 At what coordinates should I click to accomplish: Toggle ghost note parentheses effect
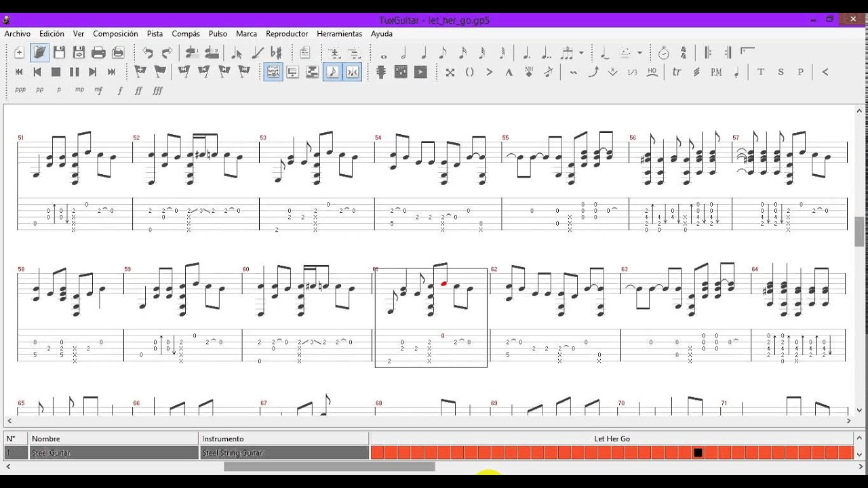pos(469,72)
